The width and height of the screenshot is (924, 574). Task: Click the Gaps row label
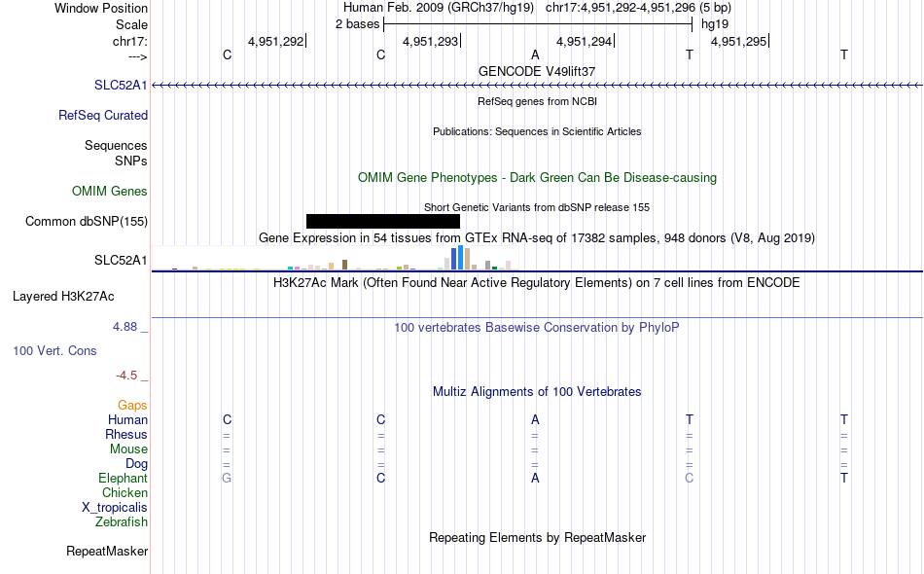pos(132,406)
